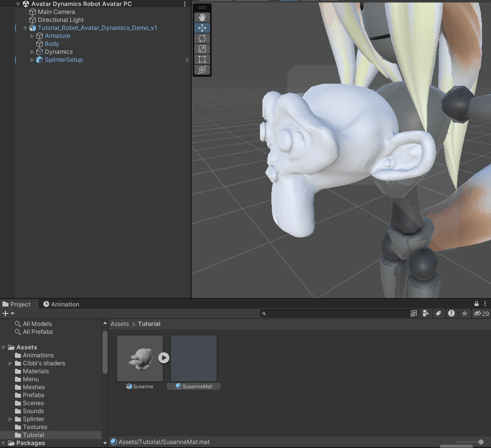
Task: Click the Susanne asset name label
Action: pyautogui.click(x=143, y=387)
